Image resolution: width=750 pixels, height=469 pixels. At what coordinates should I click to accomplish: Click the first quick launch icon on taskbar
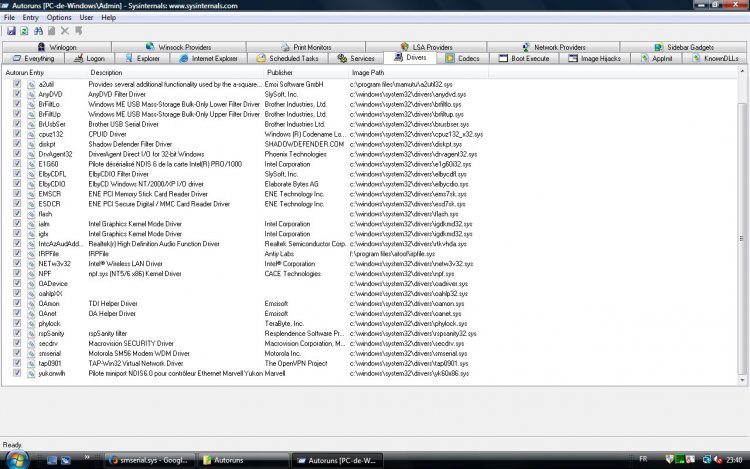(52, 460)
